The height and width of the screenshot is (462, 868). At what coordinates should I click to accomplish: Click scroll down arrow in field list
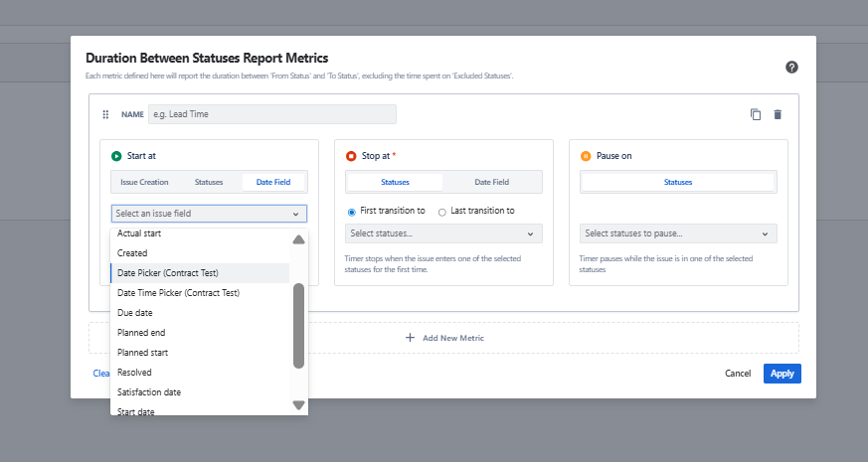[x=298, y=404]
